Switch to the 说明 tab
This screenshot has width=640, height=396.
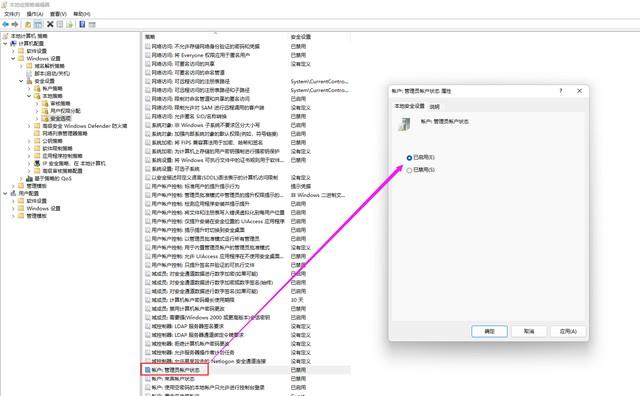tap(435, 107)
